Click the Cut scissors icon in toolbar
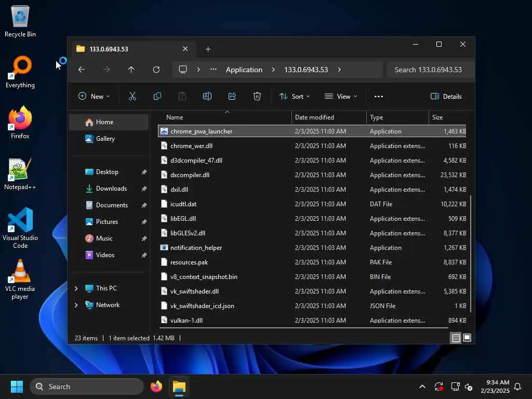The image size is (532, 399). tap(132, 96)
